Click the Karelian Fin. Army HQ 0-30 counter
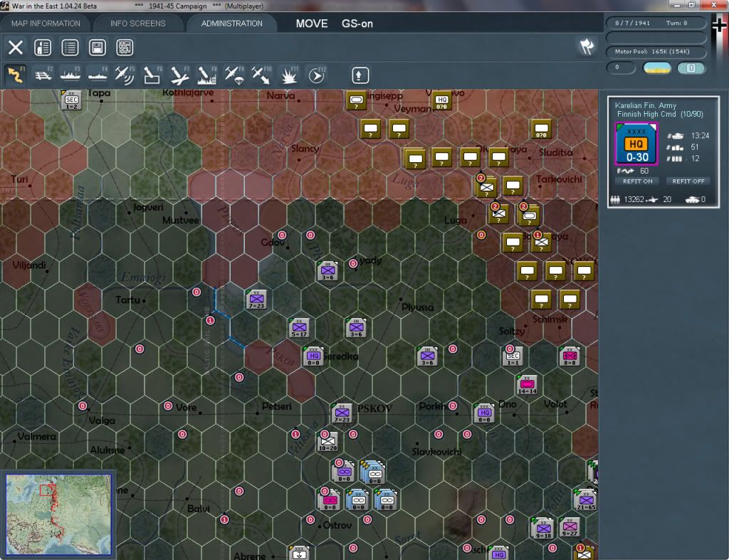The height and width of the screenshot is (560, 729). 636,144
